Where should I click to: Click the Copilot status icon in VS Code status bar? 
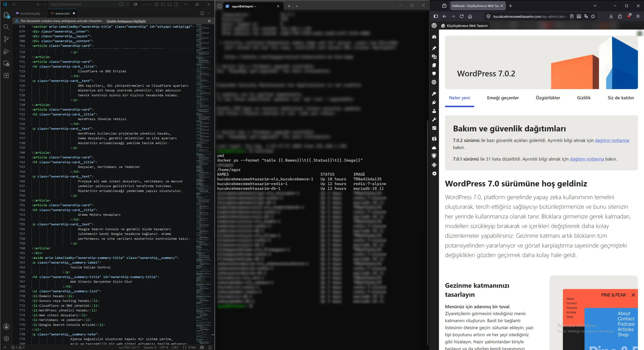click(x=202, y=347)
